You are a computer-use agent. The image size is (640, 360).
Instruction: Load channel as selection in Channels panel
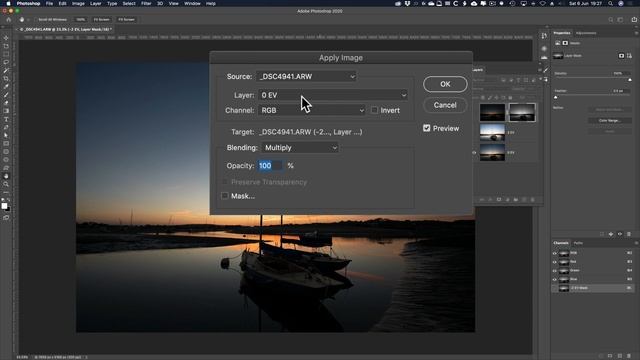601,356
